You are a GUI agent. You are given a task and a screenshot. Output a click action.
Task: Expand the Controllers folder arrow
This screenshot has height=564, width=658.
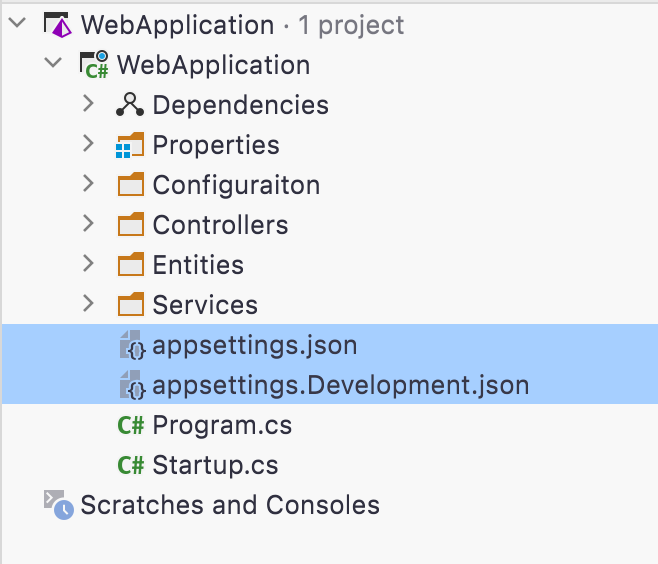point(88,224)
